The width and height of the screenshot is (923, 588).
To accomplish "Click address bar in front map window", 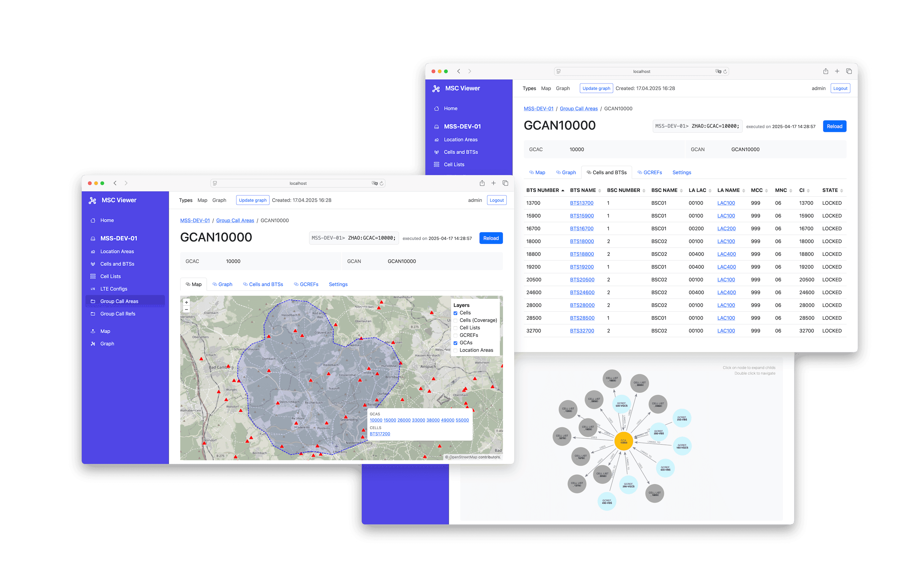I will coord(298,184).
